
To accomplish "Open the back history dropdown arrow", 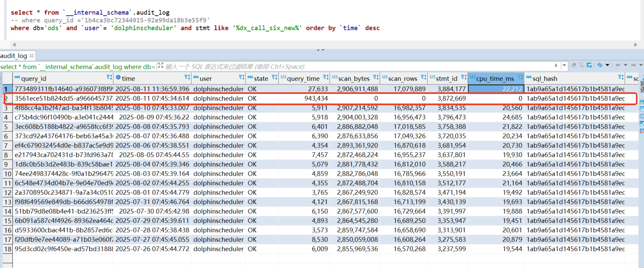I will click(625, 65).
